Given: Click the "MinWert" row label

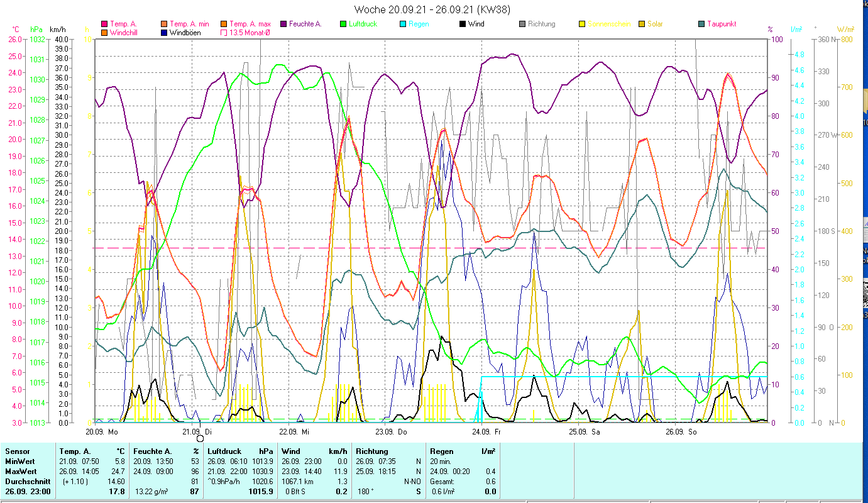Looking at the screenshot, I should pos(19,462).
